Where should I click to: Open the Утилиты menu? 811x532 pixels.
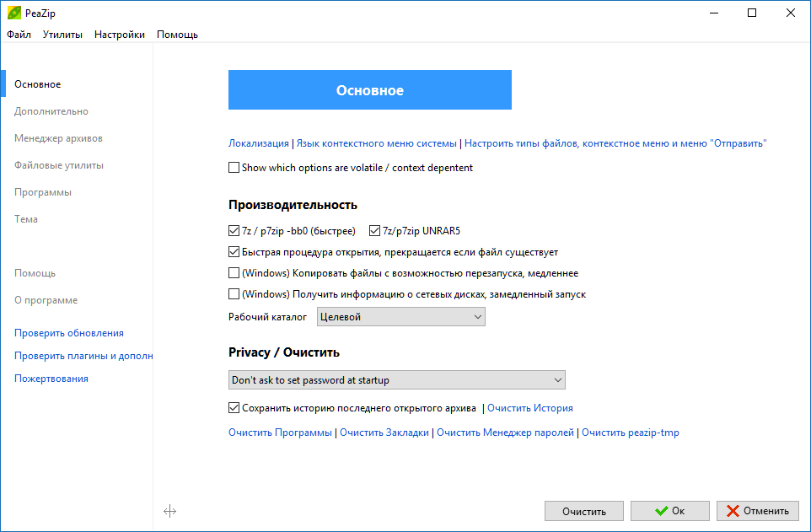tap(62, 35)
